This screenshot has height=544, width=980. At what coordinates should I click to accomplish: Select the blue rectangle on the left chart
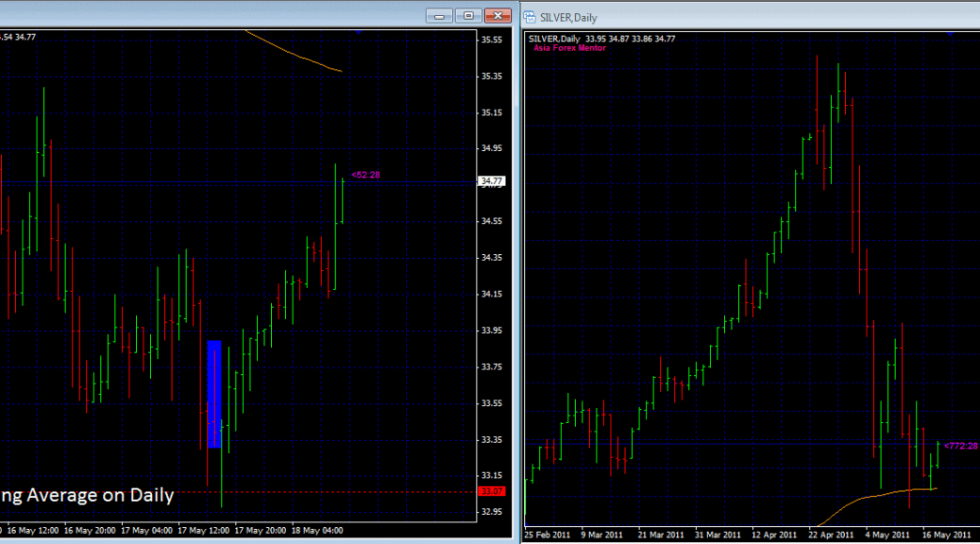click(214, 394)
